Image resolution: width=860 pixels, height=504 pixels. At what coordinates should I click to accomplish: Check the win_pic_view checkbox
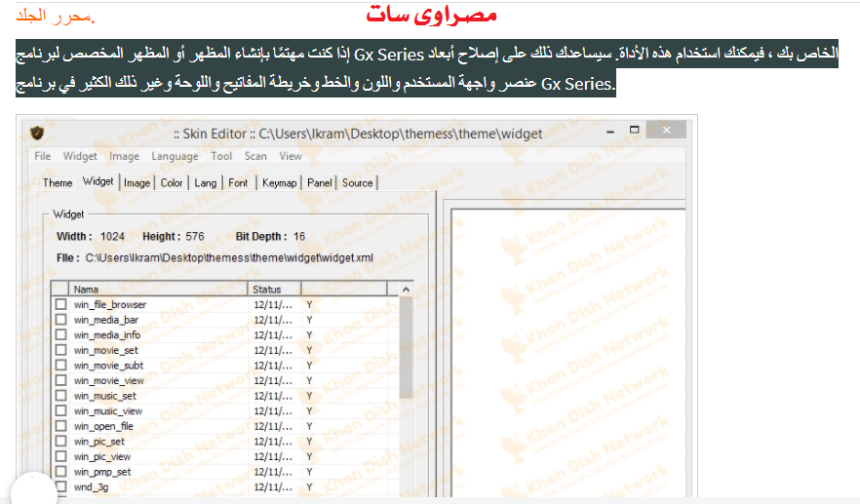(60, 456)
